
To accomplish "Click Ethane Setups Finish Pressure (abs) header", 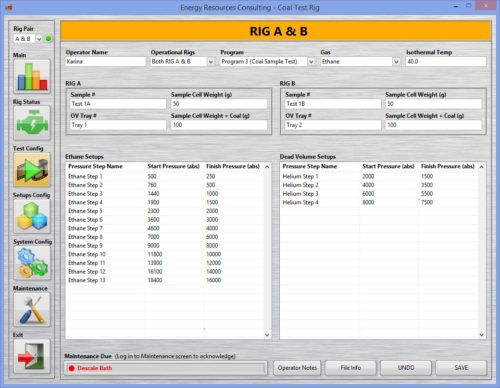I will click(233, 166).
